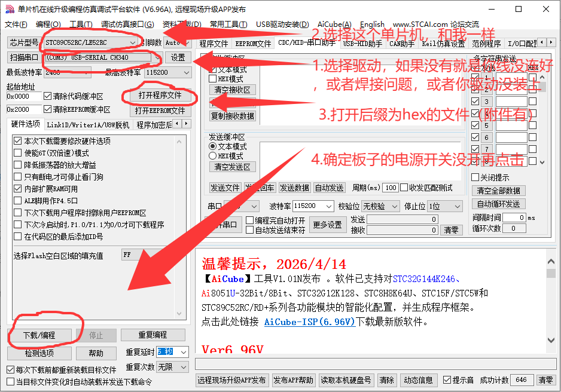The image size is (561, 392).
Task: Check 关闭提示 checkbox
Action: (475, 177)
